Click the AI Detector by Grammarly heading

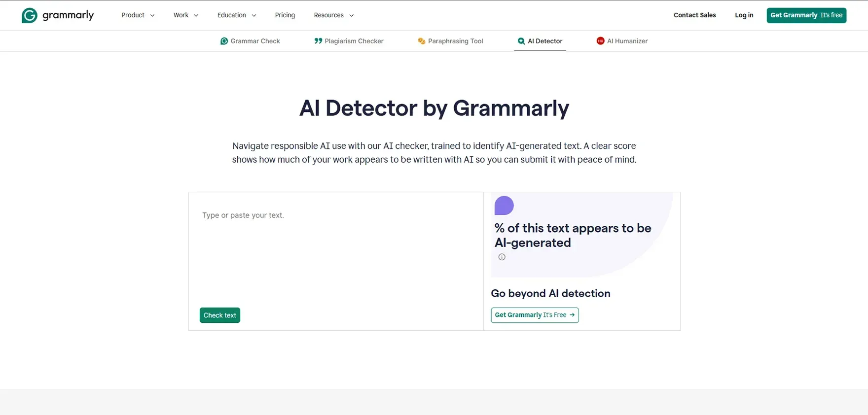tap(434, 108)
